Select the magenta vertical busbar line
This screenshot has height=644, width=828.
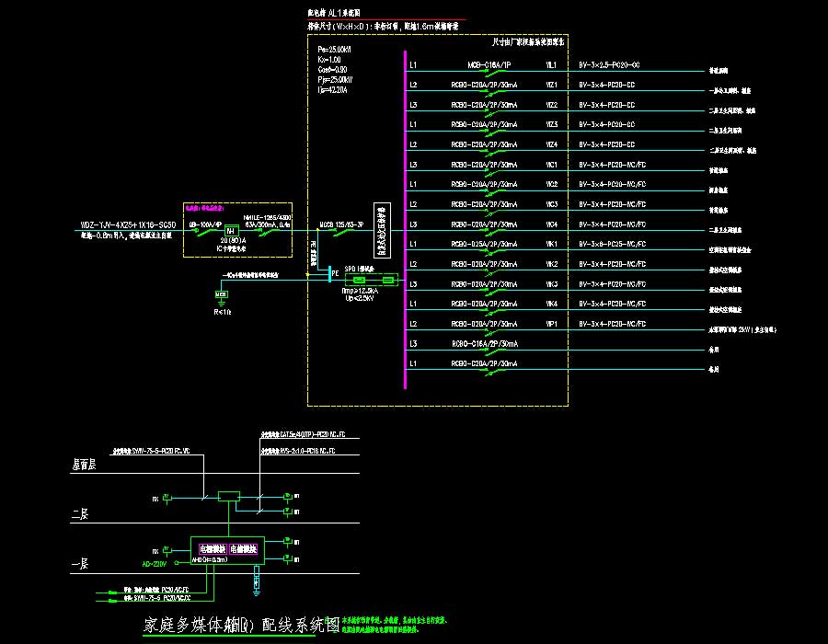click(405, 221)
